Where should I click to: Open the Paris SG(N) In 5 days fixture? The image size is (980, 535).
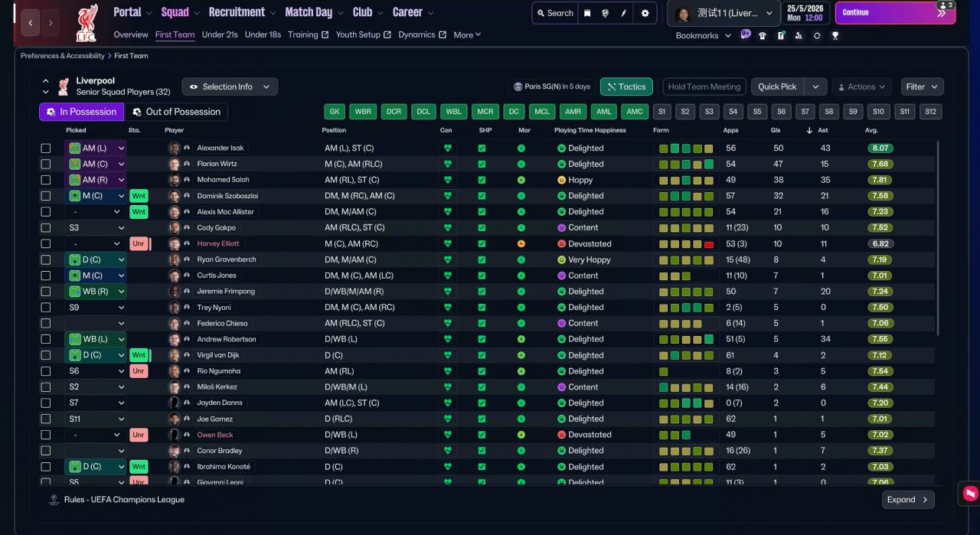[552, 86]
